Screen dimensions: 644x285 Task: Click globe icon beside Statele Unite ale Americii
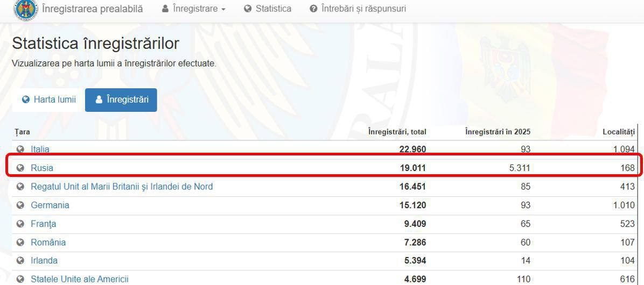point(20,279)
